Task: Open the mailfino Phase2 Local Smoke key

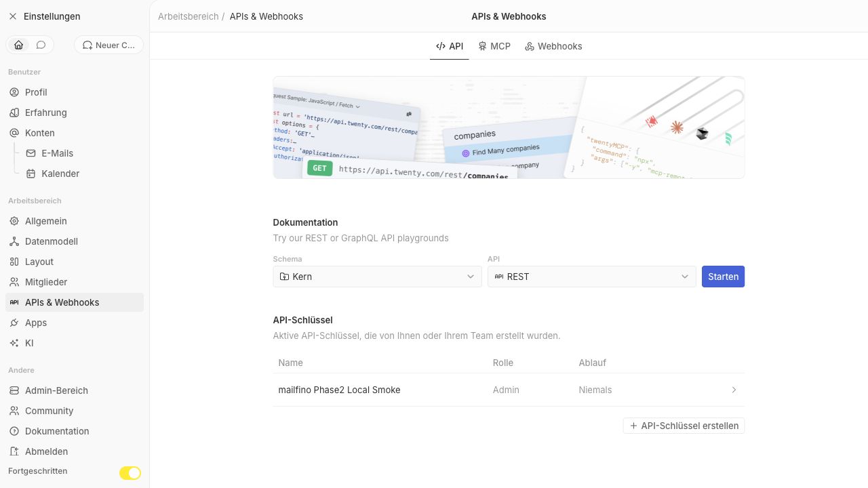Action: (509, 390)
